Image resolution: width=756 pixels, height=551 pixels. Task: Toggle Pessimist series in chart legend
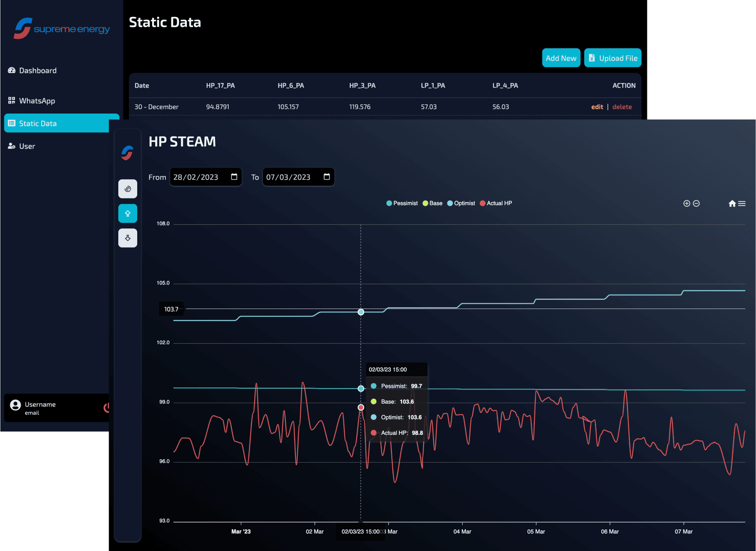(x=402, y=203)
